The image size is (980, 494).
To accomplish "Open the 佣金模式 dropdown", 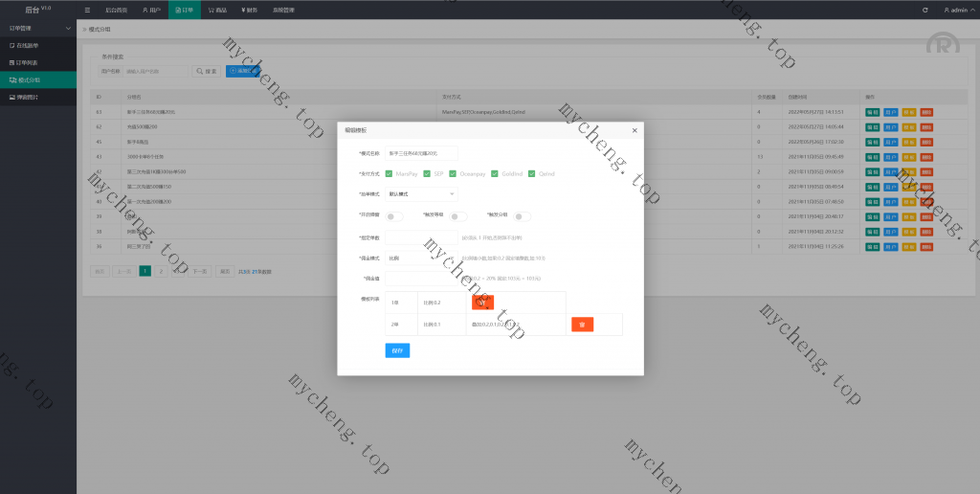I will 421,258.
